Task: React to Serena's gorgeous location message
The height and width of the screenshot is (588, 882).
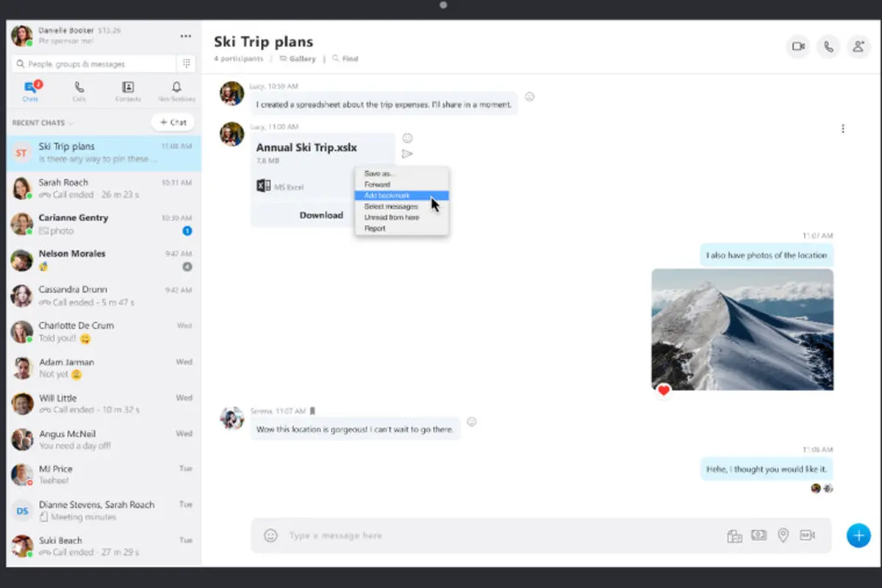Action: (473, 422)
